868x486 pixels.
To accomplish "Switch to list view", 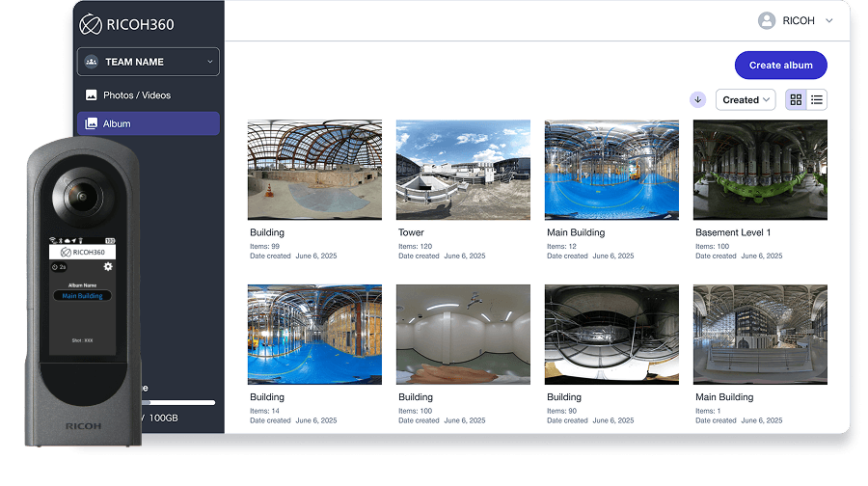I will coord(817,99).
